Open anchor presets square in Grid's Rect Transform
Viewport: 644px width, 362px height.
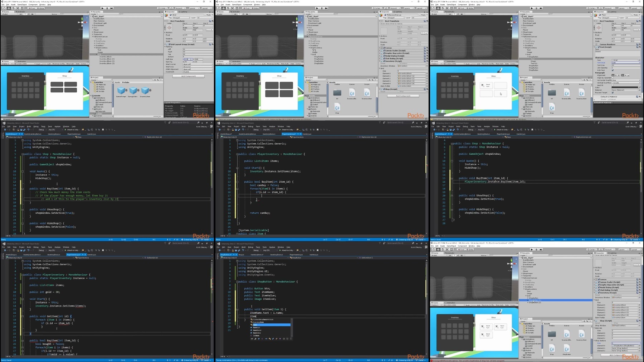(169, 28)
